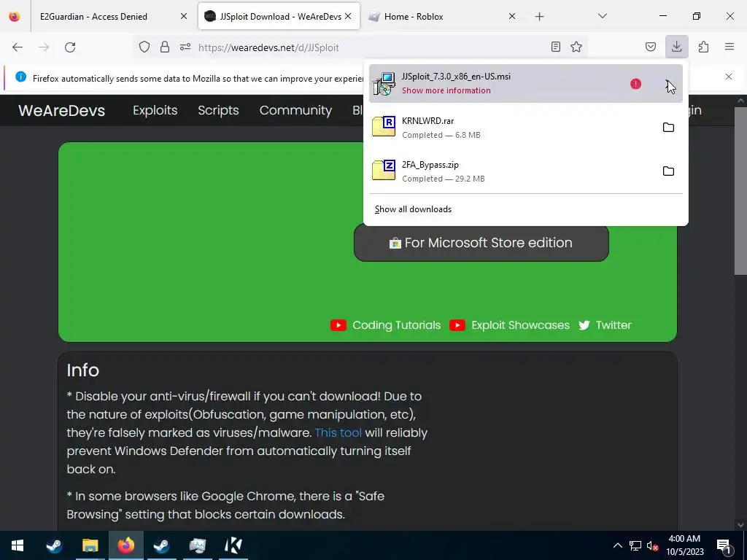The height and width of the screenshot is (560, 747).
Task: Click the red warning badge on JJSploit download
Action: (635, 84)
